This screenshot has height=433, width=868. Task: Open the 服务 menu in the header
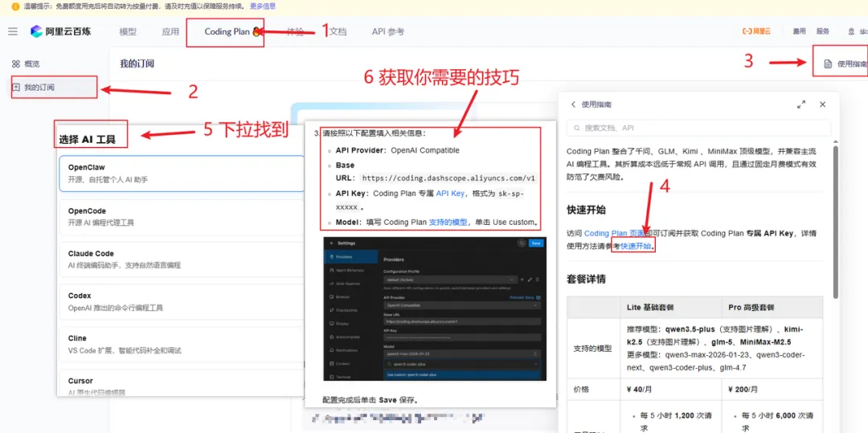tap(823, 31)
